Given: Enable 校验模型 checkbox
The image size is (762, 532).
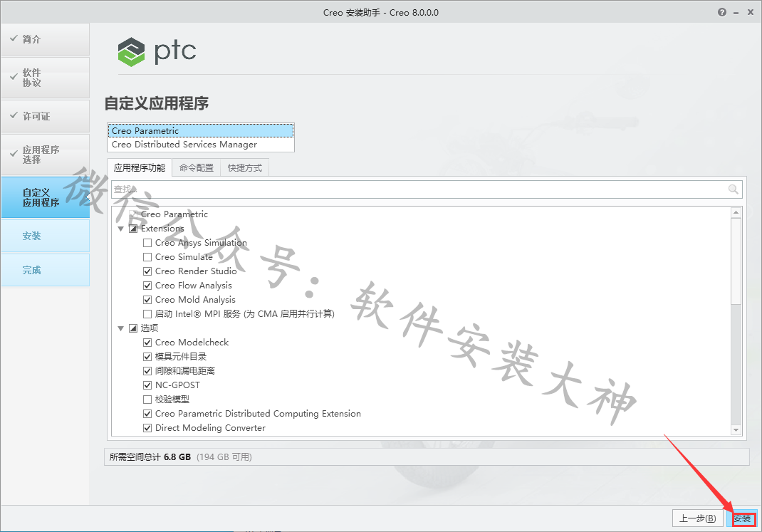Looking at the screenshot, I should (x=147, y=400).
